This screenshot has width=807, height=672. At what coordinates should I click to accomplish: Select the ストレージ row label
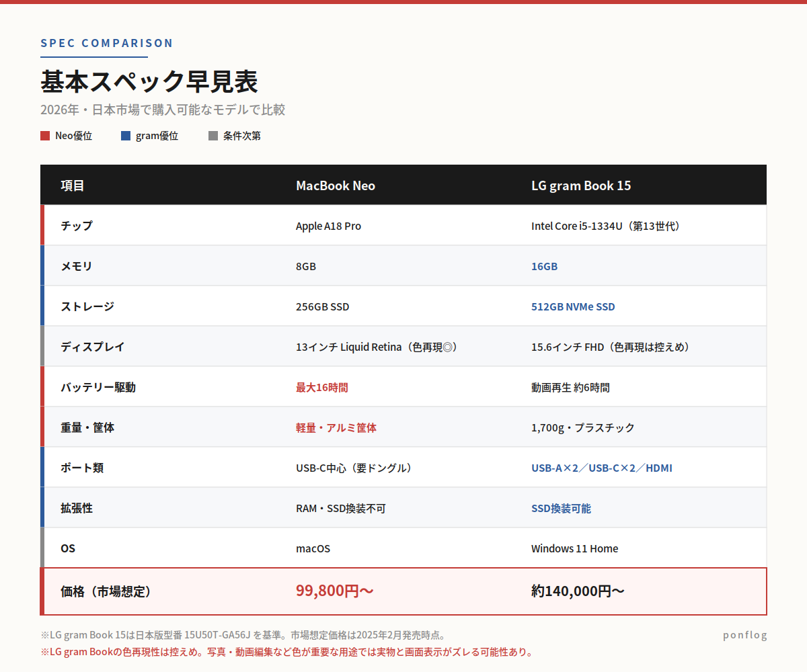pyautogui.click(x=87, y=306)
